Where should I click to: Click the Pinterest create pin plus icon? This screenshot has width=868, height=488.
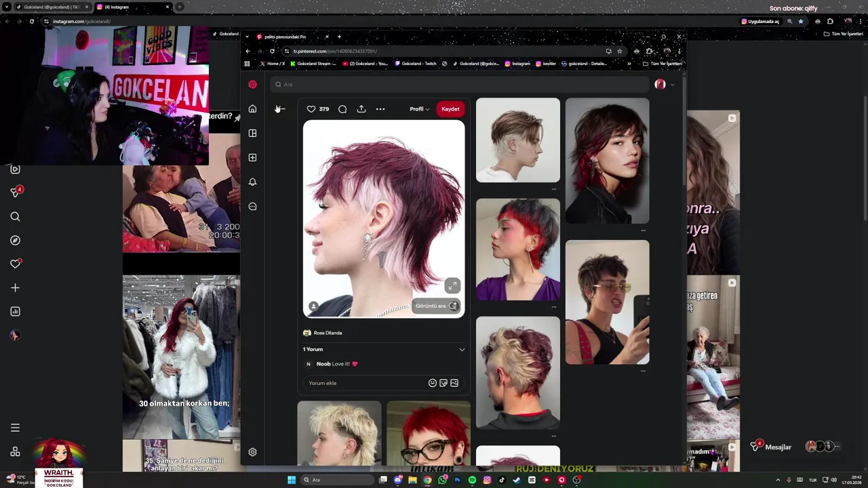point(252,158)
